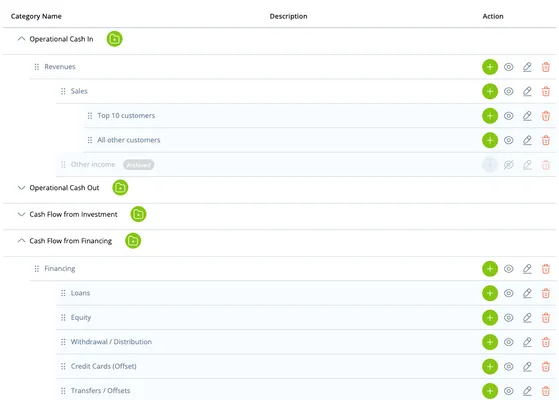Delete the Sales category
The height and width of the screenshot is (400, 559).
546,91
